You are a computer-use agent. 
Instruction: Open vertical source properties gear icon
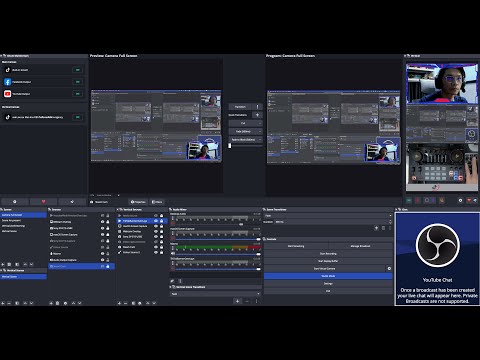(x=140, y=303)
